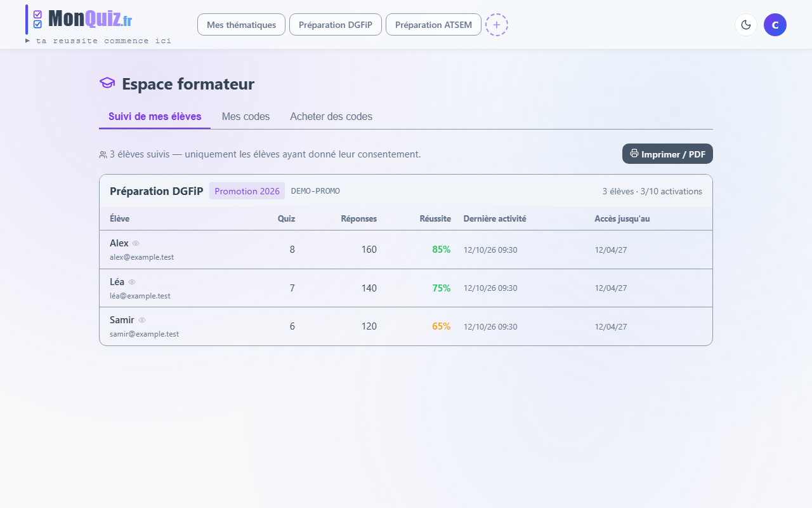This screenshot has height=508, width=812.
Task: Click the email alex@example.test
Action: click(x=141, y=257)
